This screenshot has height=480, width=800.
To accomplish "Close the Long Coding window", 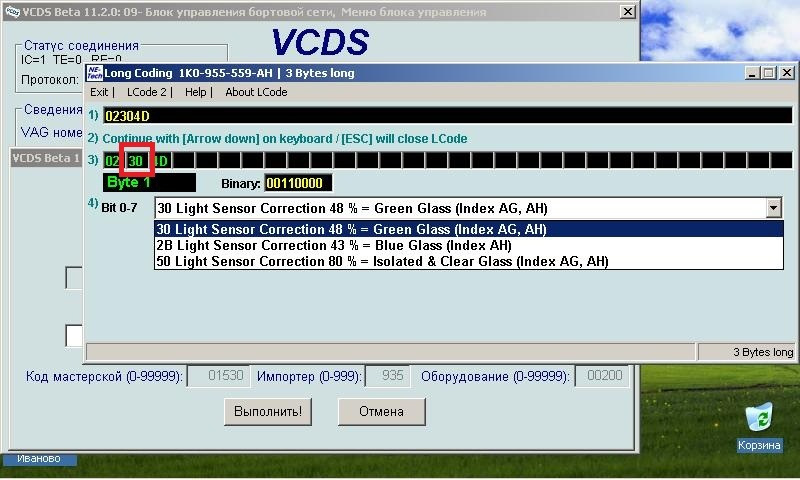I will tap(787, 73).
